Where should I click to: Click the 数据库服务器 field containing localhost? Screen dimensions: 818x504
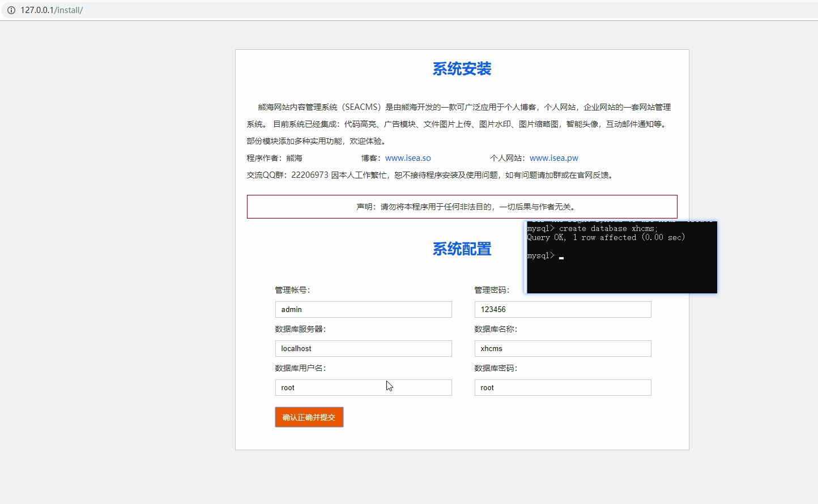[364, 348]
